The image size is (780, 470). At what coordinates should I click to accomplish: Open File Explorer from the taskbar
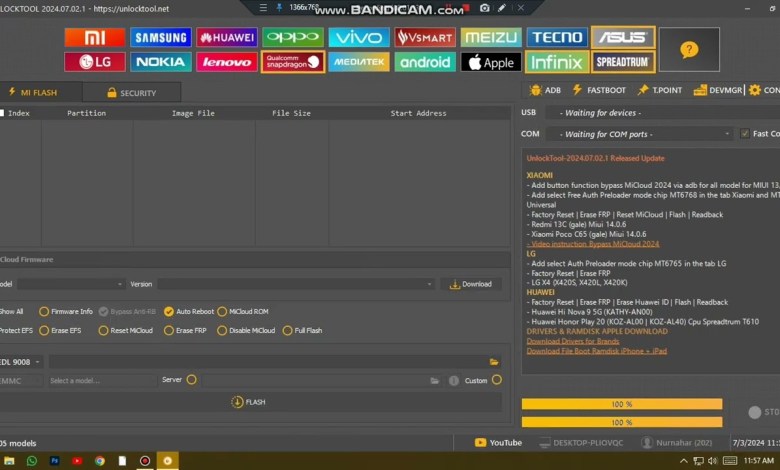9,461
